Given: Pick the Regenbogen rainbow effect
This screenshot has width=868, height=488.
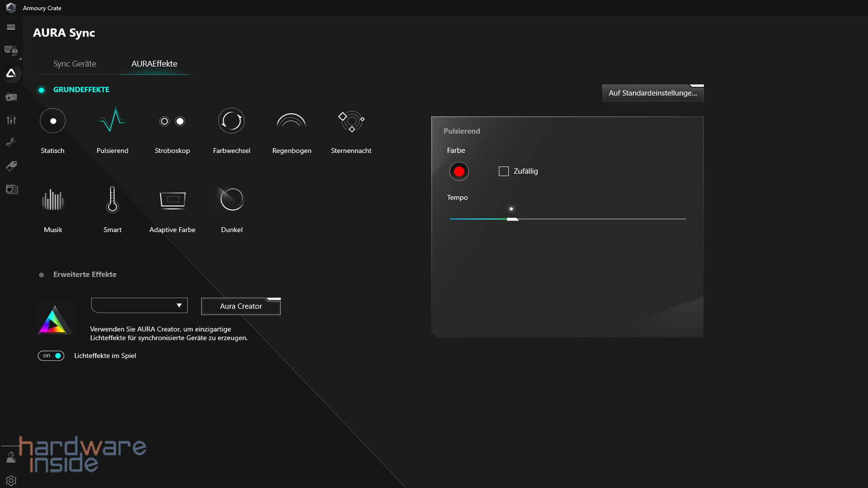Looking at the screenshot, I should pyautogui.click(x=292, y=121).
